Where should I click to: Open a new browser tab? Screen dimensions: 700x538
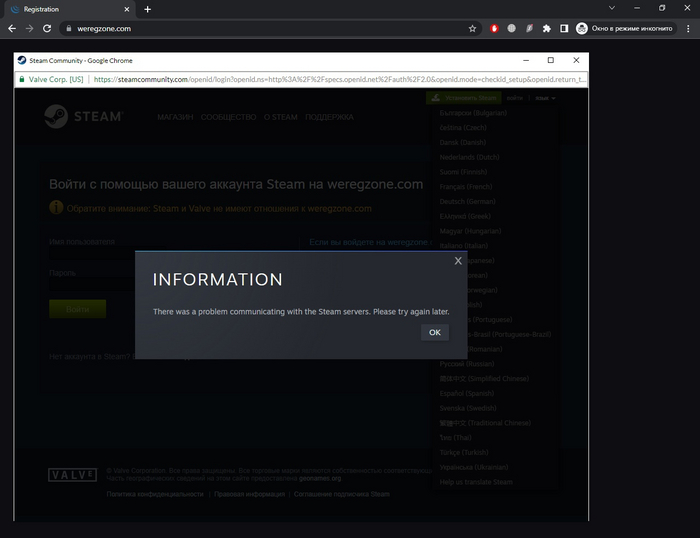click(148, 9)
